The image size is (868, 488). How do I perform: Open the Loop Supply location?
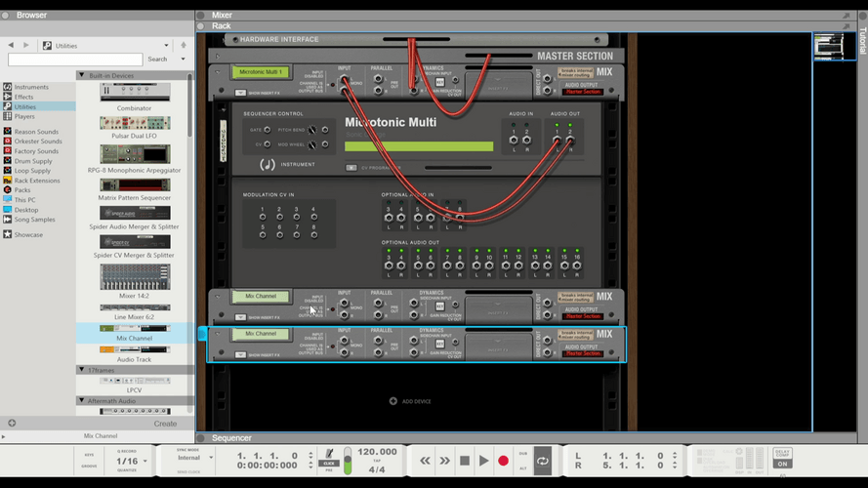coord(32,171)
